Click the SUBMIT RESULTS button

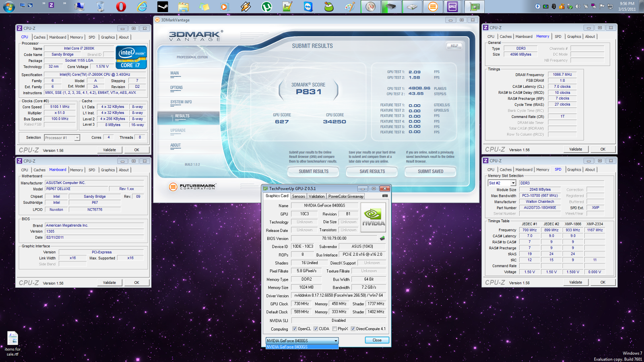tap(314, 172)
